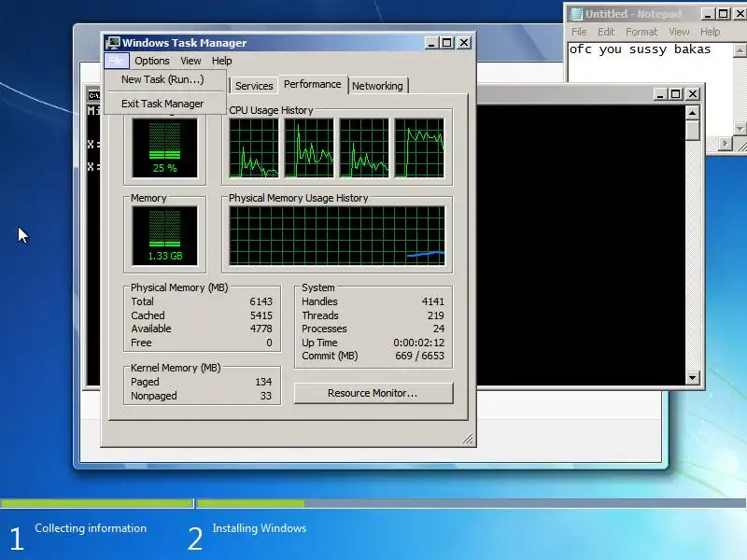Click the CPU usage 25 % meter
This screenshot has width=747, height=560.
165,148
